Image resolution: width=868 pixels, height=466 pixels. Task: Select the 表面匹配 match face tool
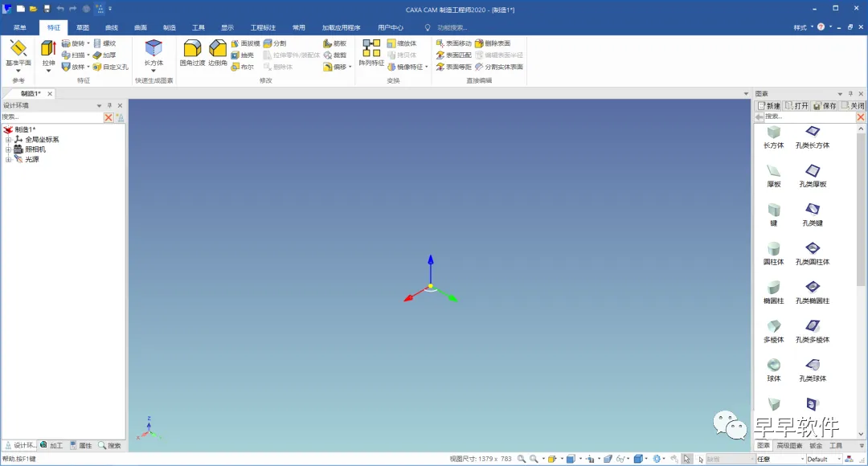click(453, 55)
